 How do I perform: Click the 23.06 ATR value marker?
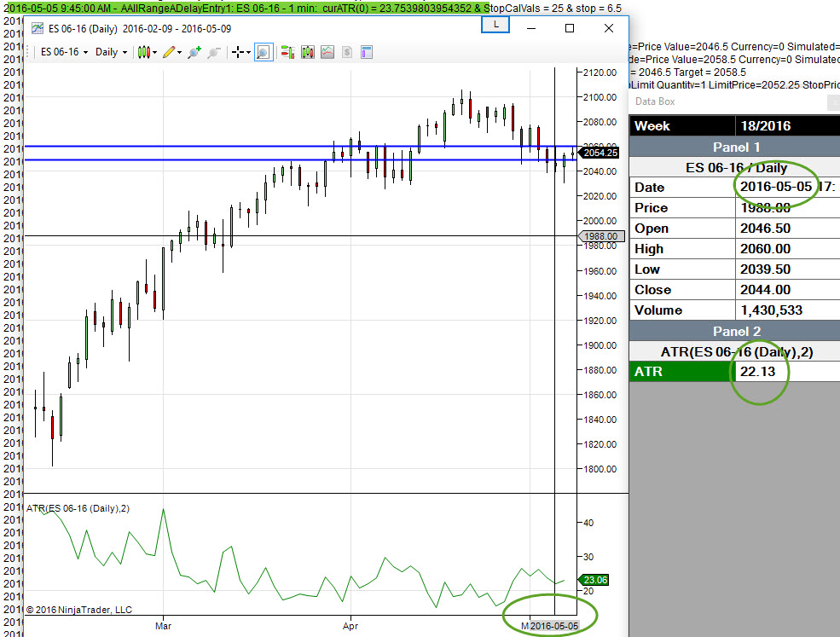click(594, 580)
